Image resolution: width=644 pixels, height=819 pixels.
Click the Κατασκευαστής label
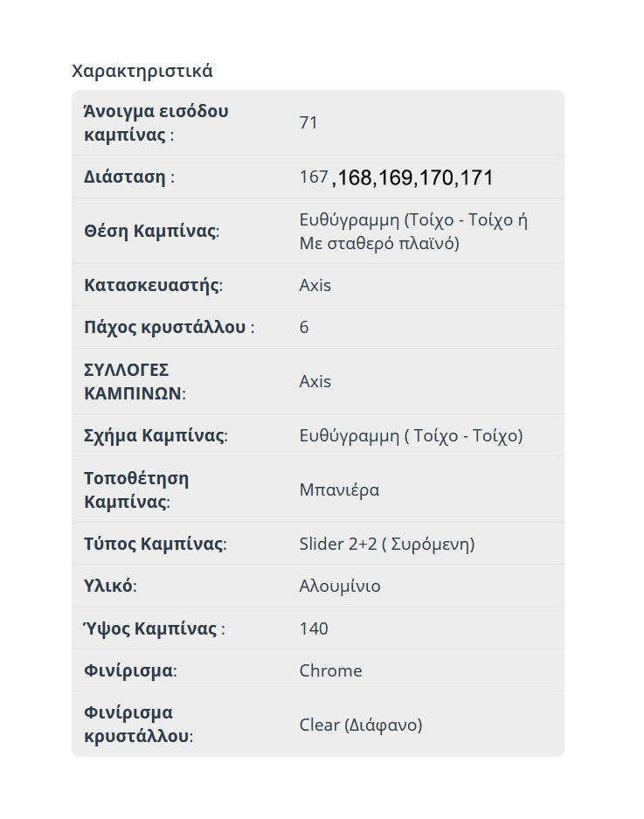153,285
